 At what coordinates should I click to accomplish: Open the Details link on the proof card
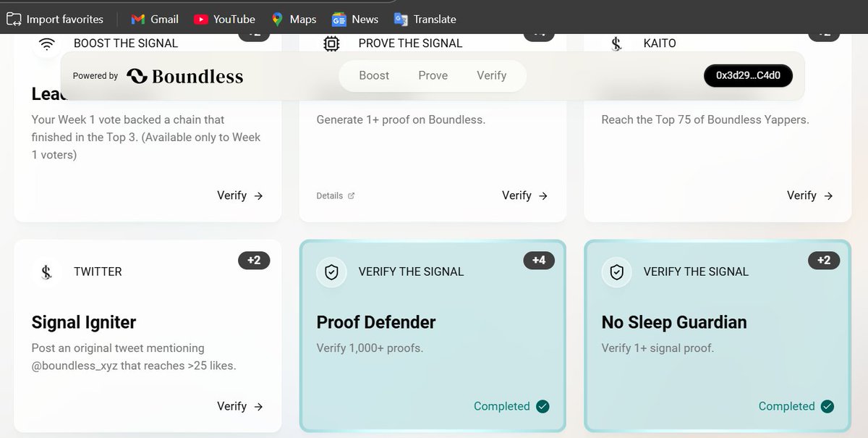click(336, 195)
